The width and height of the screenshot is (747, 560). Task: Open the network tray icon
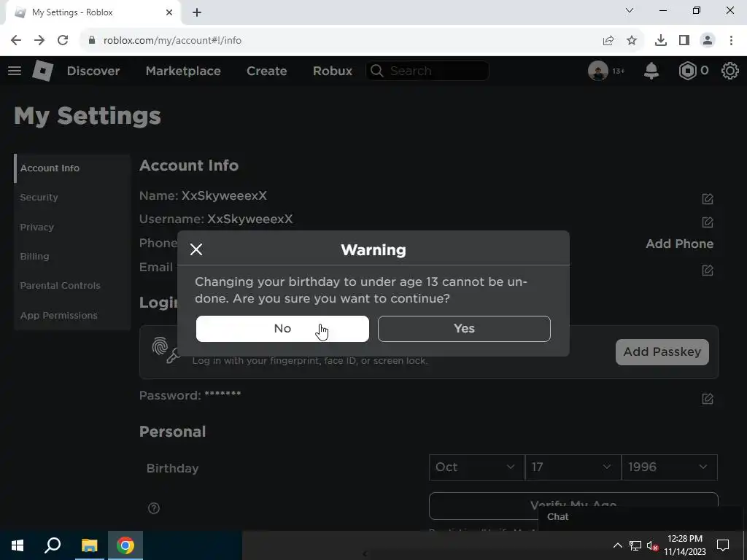pos(635,545)
